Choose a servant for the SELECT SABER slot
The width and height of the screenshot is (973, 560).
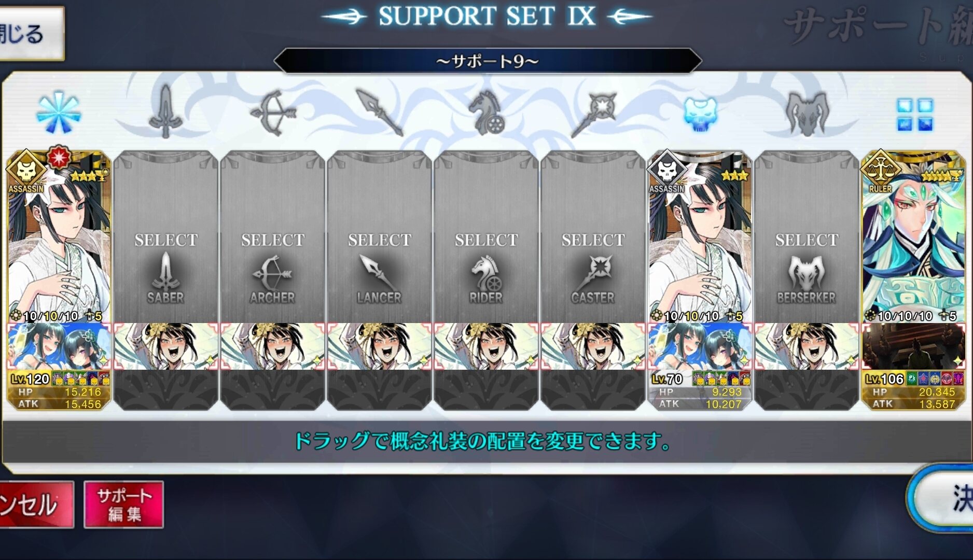pos(166,236)
